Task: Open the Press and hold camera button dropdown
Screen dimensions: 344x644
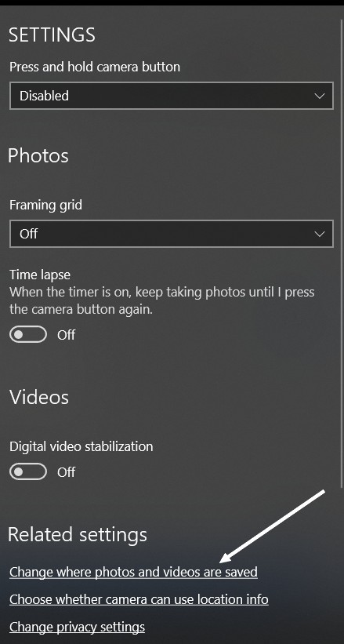Action: (171, 96)
